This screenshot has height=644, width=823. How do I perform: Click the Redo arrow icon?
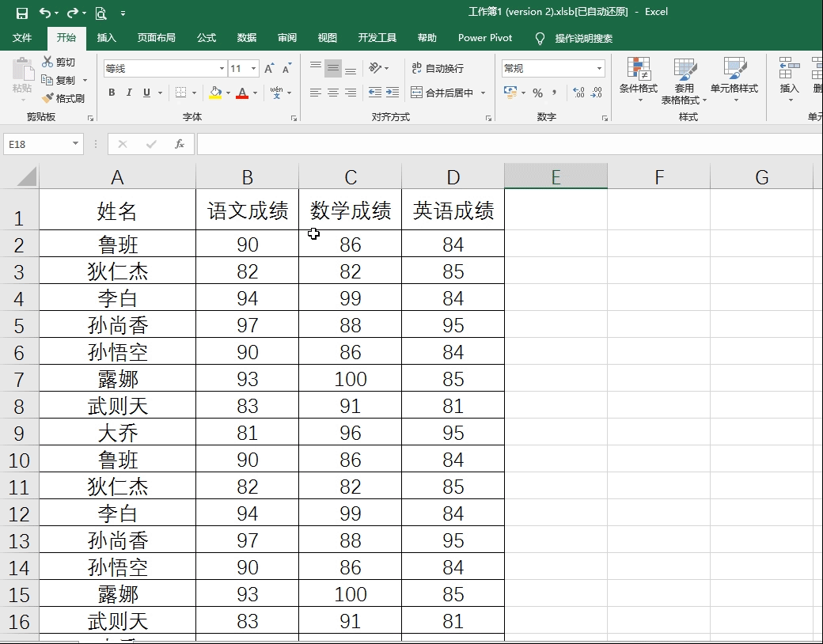point(73,13)
